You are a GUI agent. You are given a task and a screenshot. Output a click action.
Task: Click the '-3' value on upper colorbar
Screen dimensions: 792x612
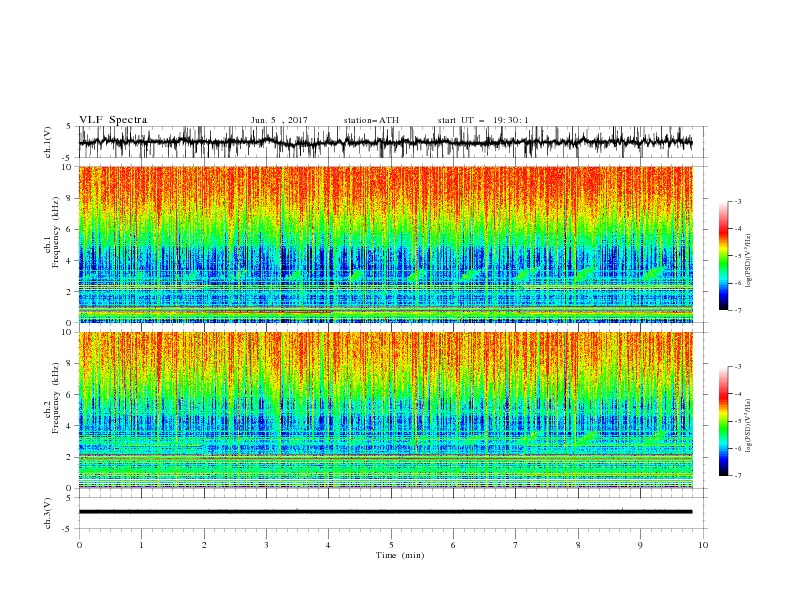(738, 201)
